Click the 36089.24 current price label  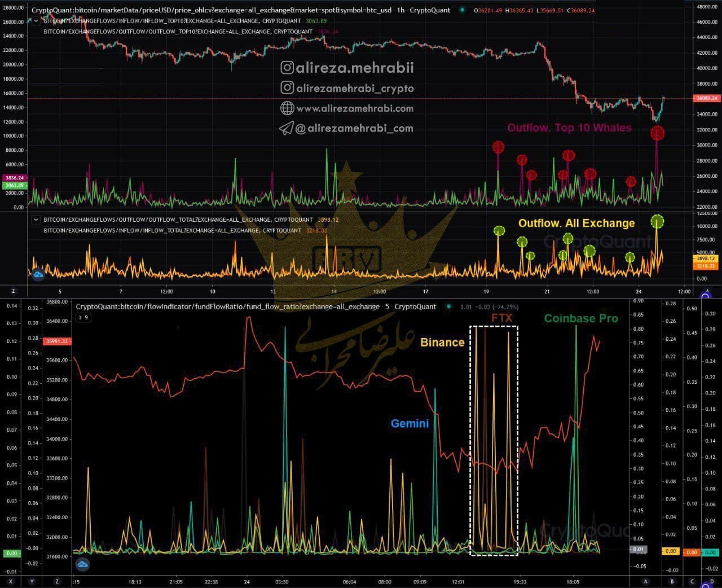(707, 98)
